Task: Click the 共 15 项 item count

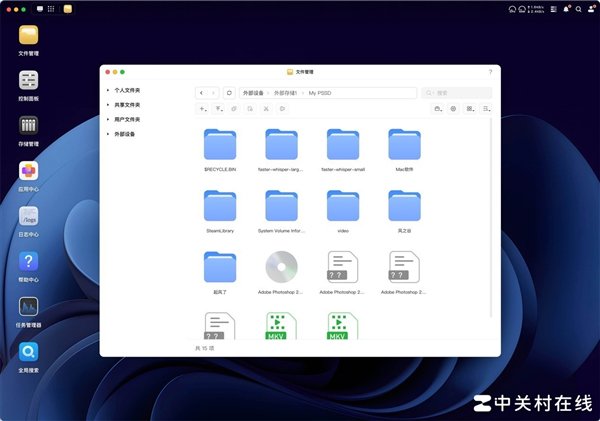Action: click(x=204, y=348)
